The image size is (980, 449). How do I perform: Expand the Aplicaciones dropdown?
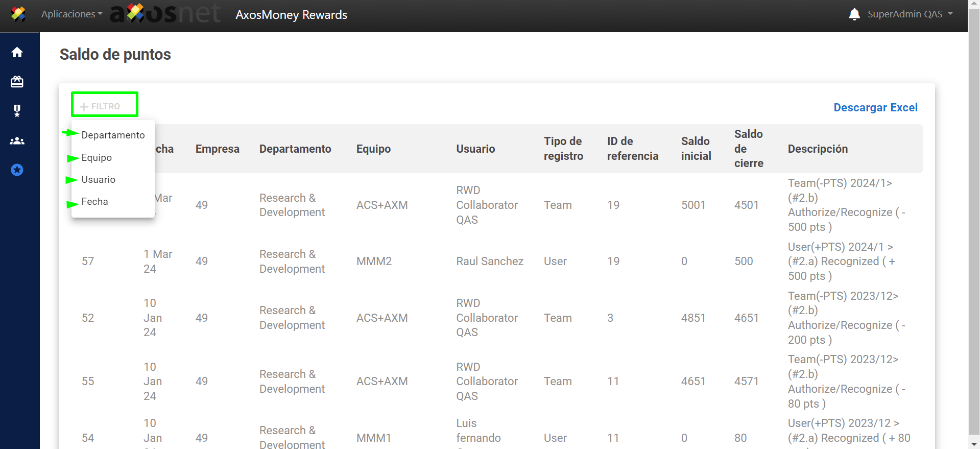point(71,14)
